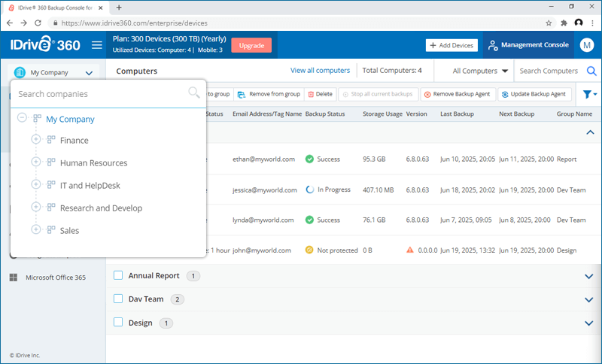Click the site lock icon in address bar
Image resolution: width=602 pixels, height=364 pixels.
pyautogui.click(x=55, y=23)
